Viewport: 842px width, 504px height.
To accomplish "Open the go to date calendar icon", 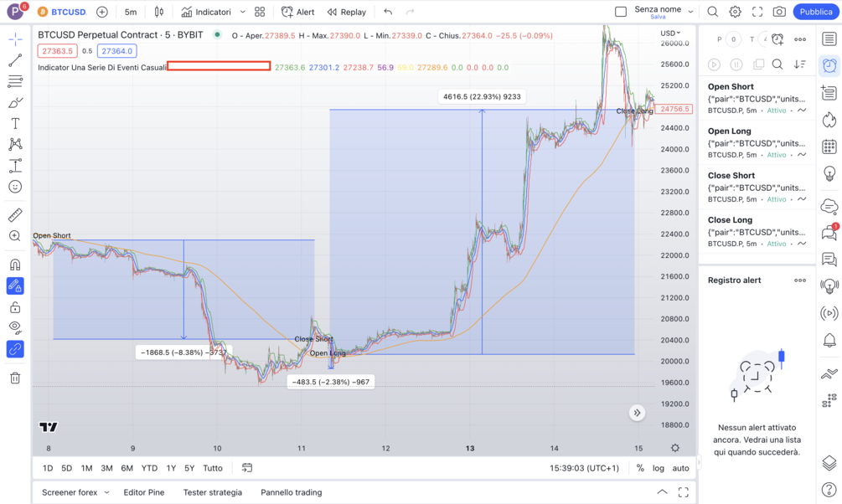I will 247,468.
